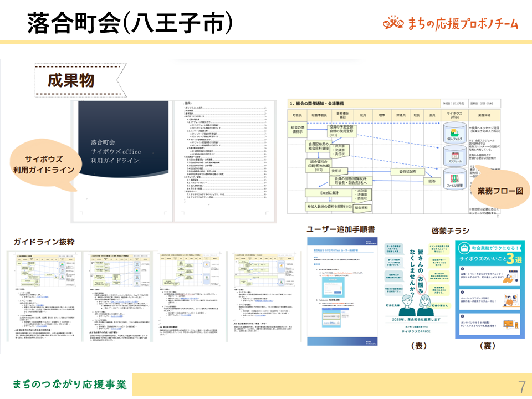Viewport: 532px width, 399px height.
Task: Click the ガイドライン抜粋 label
Action: click(x=44, y=242)
